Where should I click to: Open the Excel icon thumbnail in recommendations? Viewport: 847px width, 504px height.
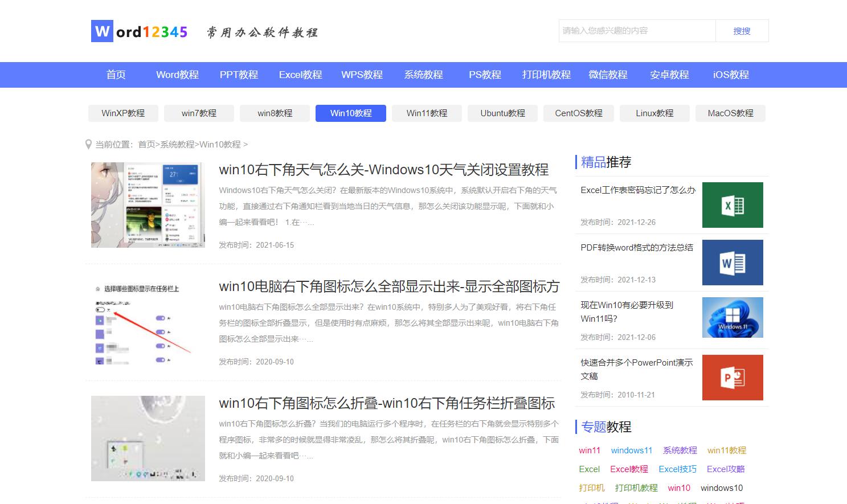click(x=733, y=205)
